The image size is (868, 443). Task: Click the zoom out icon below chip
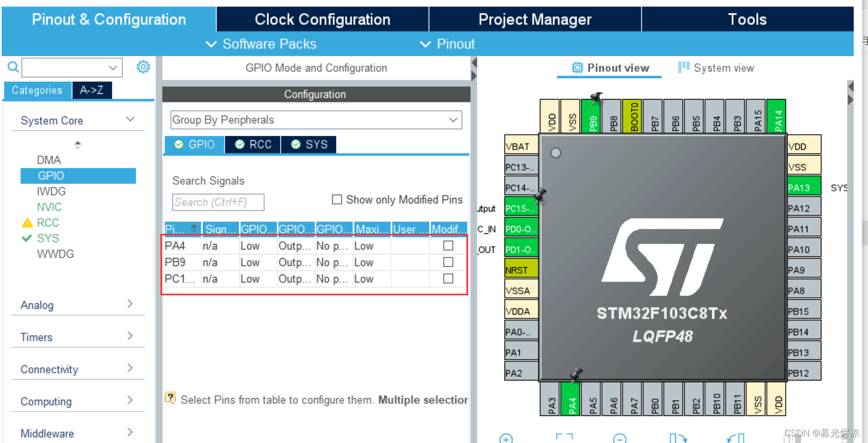click(620, 438)
